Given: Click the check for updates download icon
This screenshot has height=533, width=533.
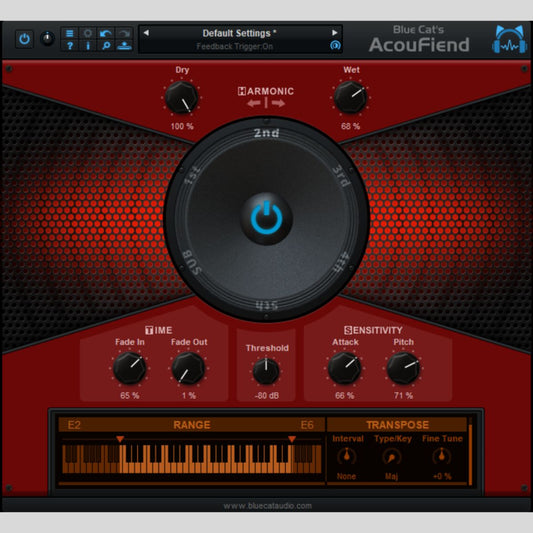Looking at the screenshot, I should pyautogui.click(x=124, y=45).
